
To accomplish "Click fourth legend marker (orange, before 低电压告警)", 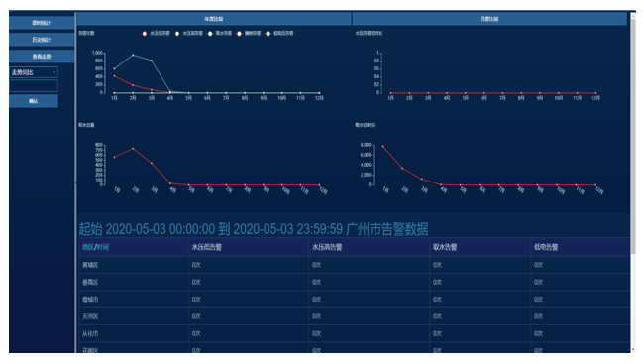I will point(239,34).
